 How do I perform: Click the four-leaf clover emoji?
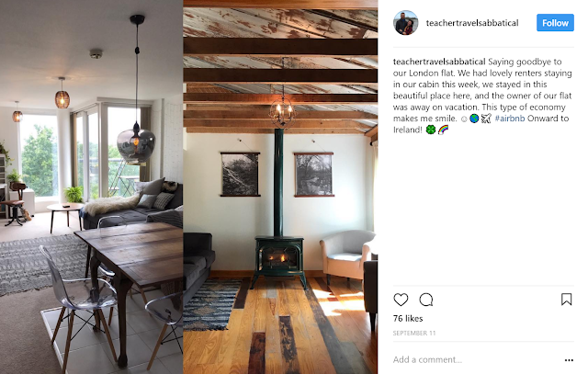click(x=431, y=130)
